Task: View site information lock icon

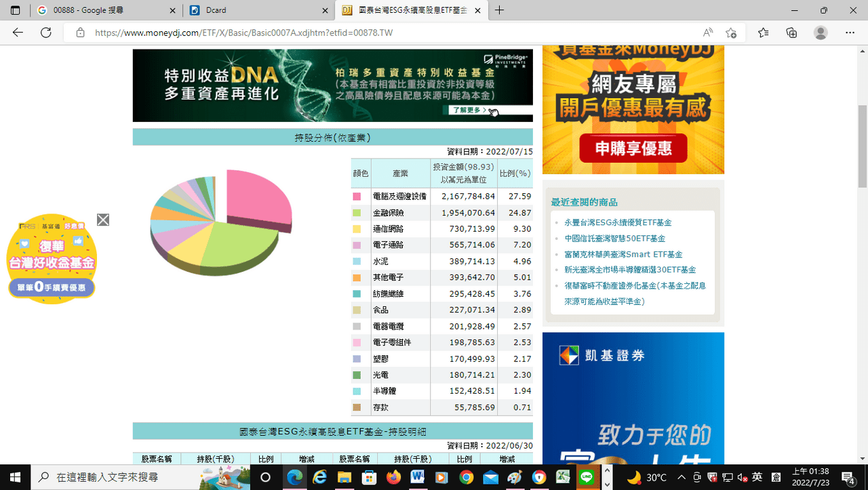Action: coord(80,33)
